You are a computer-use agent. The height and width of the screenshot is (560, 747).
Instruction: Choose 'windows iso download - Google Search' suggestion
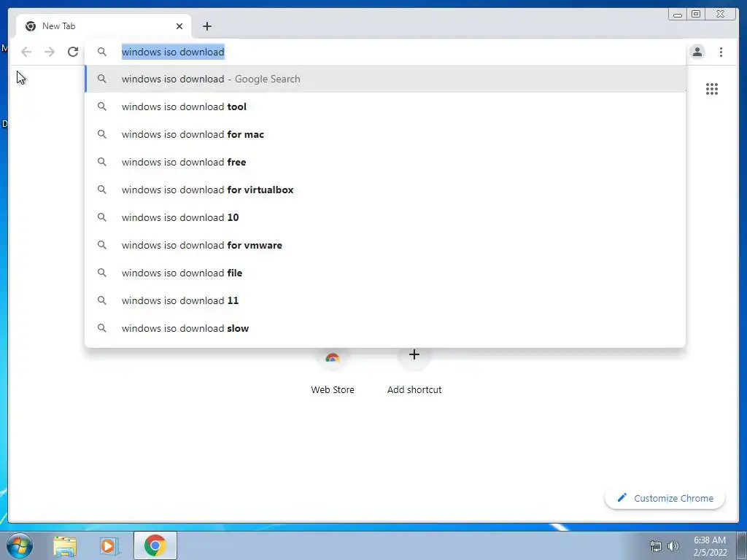tap(385, 79)
